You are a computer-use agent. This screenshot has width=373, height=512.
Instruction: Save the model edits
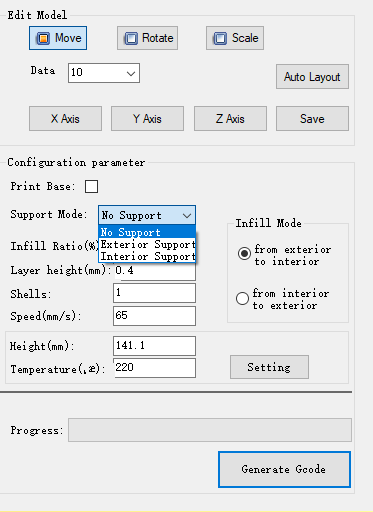pyautogui.click(x=312, y=119)
